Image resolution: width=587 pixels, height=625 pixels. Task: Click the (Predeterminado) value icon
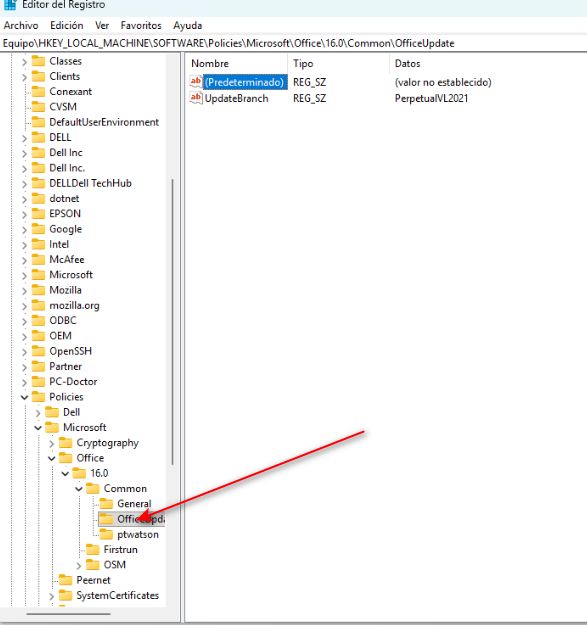[196, 82]
